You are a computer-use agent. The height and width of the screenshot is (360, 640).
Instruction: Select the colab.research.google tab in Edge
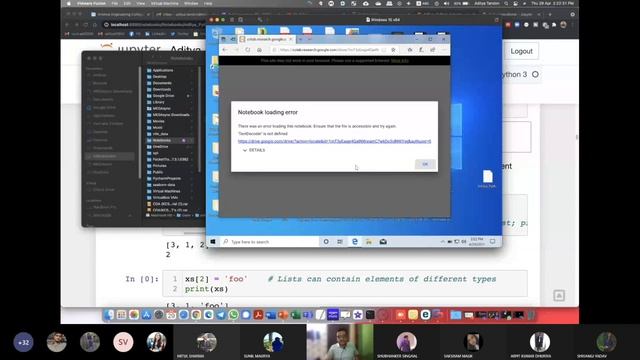(266, 39)
